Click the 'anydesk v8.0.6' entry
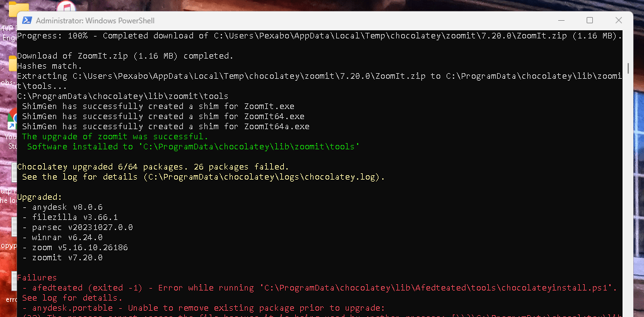644x317 pixels. coord(62,207)
